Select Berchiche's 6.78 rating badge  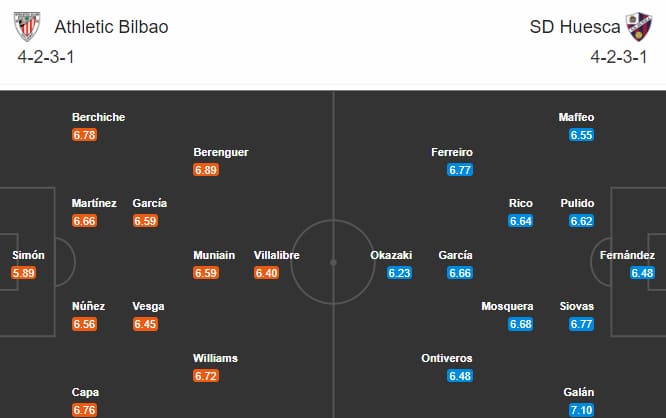pyautogui.click(x=85, y=135)
